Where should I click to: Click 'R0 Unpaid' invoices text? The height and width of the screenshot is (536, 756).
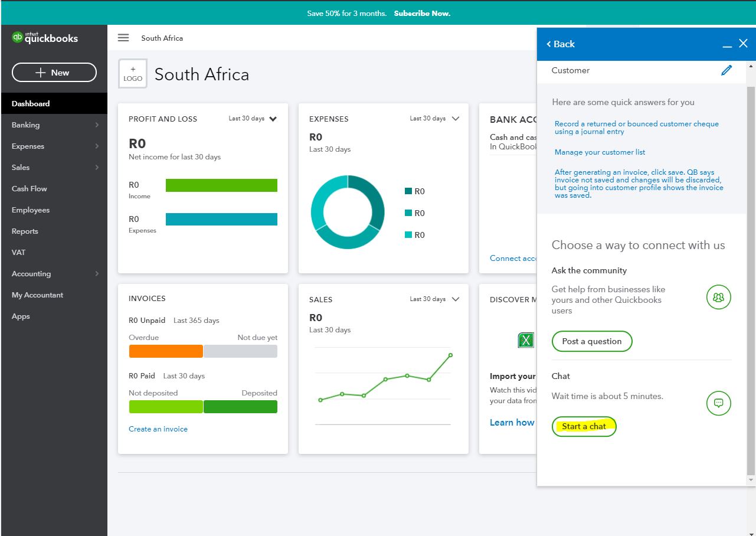(147, 321)
